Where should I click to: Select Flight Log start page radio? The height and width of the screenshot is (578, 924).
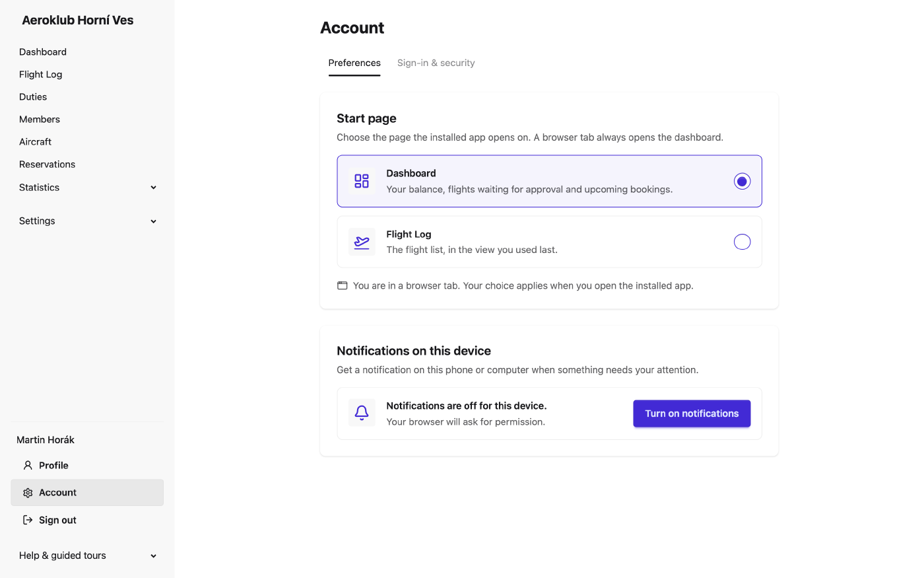click(x=742, y=242)
